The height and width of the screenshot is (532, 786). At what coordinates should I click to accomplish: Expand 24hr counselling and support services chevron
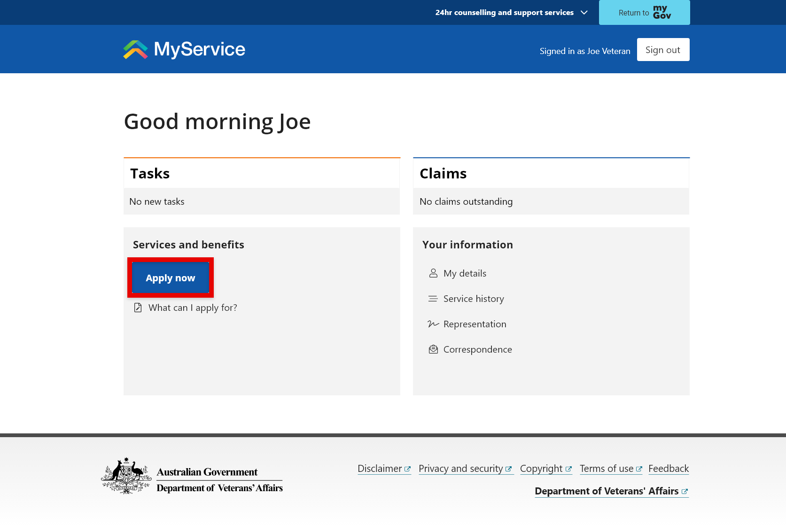[x=584, y=13]
